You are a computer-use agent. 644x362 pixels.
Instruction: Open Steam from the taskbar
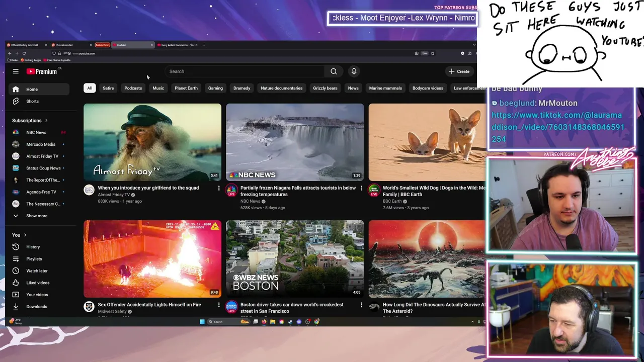(x=290, y=322)
